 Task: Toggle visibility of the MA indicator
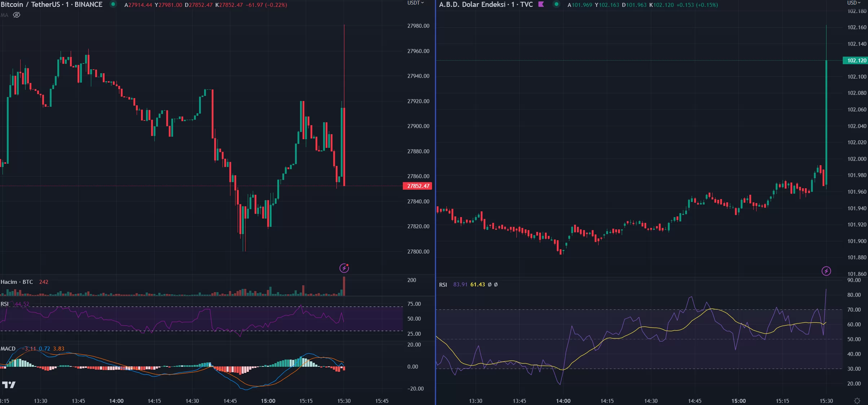pos(17,15)
